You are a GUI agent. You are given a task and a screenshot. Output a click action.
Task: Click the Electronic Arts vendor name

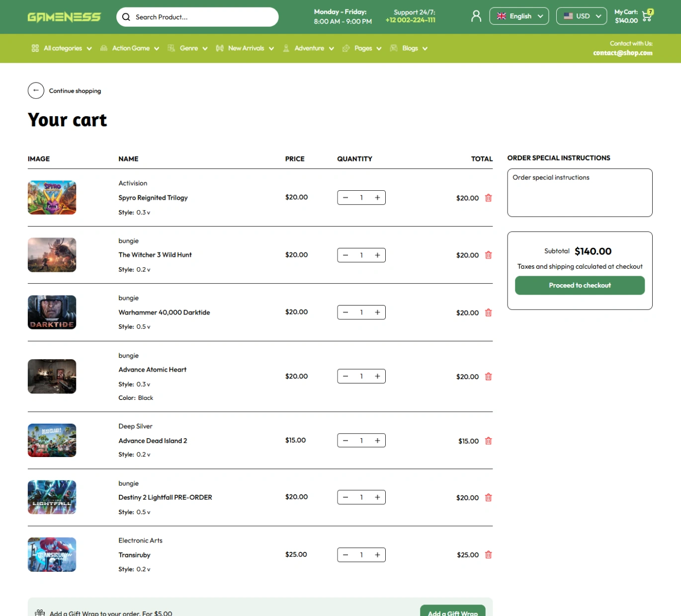140,540
